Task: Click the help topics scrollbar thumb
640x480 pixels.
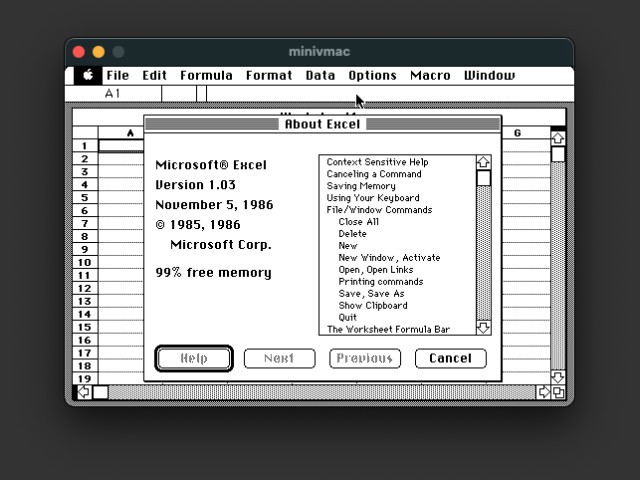Action: tap(484, 178)
